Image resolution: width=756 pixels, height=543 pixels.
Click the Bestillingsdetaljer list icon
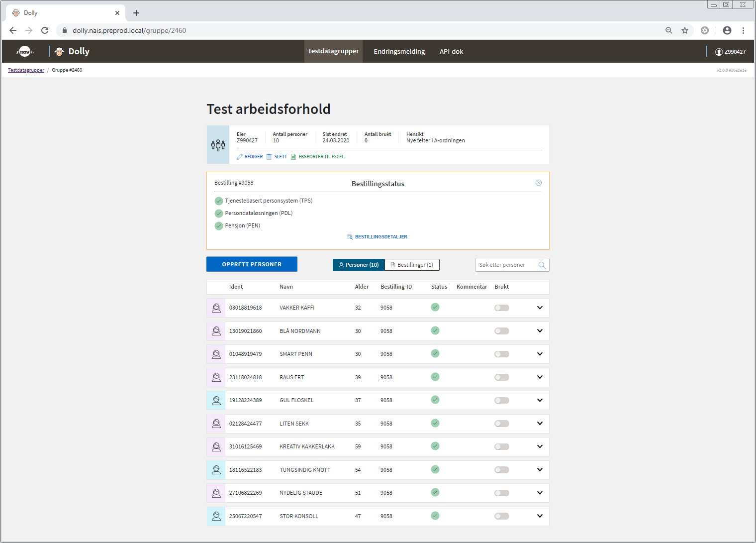pyautogui.click(x=350, y=237)
